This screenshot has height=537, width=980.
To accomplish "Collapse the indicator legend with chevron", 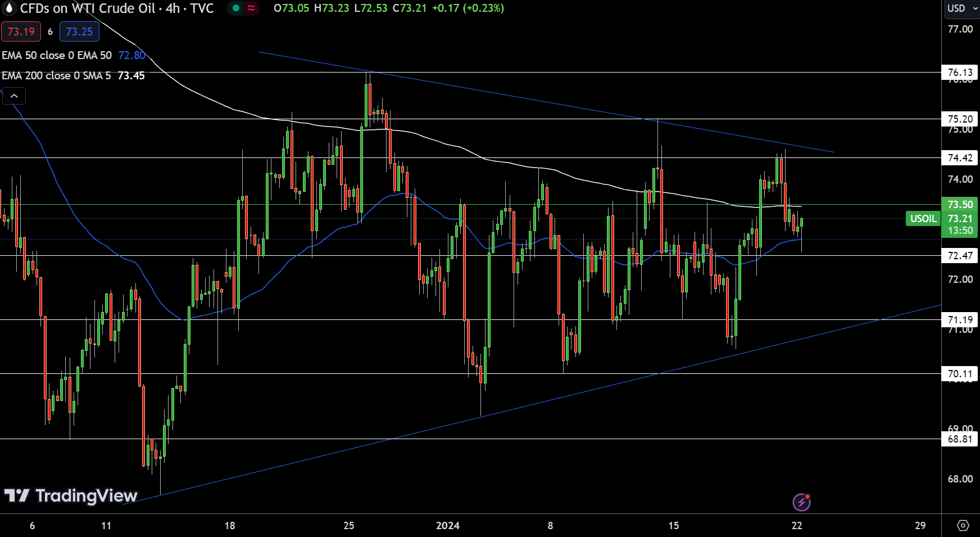I will point(14,96).
